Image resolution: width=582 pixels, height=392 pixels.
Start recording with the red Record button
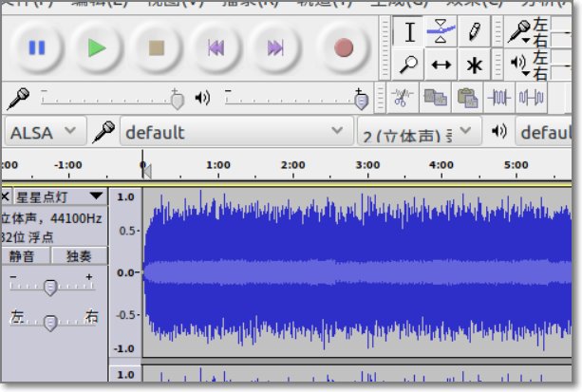[x=344, y=47]
